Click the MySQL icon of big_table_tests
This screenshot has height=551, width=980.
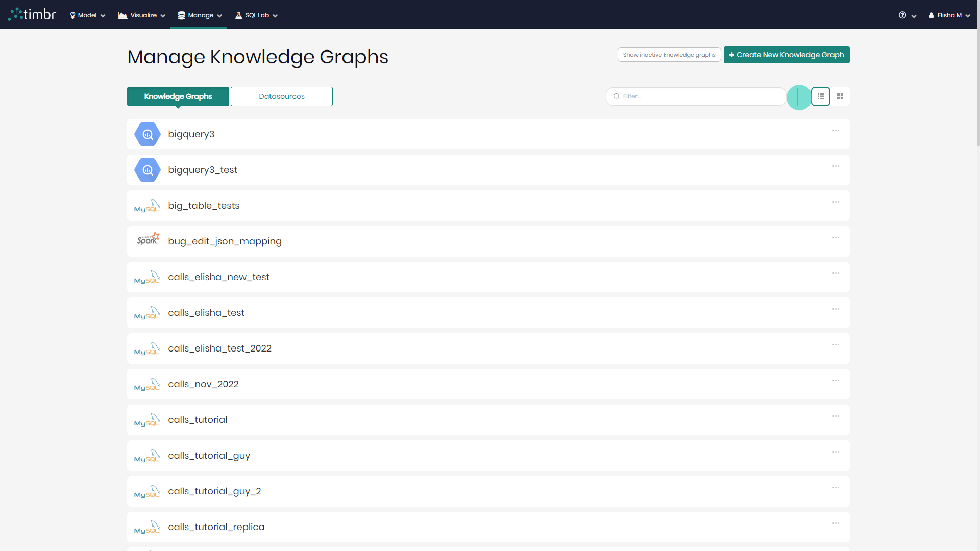[148, 206]
